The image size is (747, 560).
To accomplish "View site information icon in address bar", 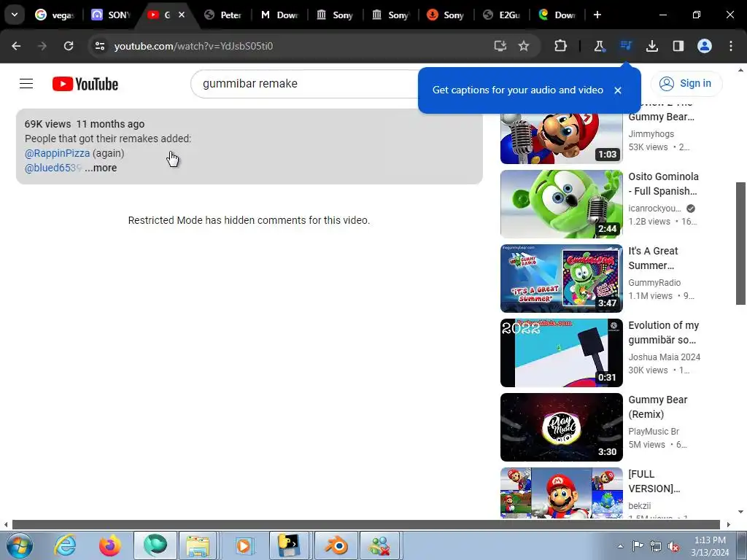I will point(100,46).
